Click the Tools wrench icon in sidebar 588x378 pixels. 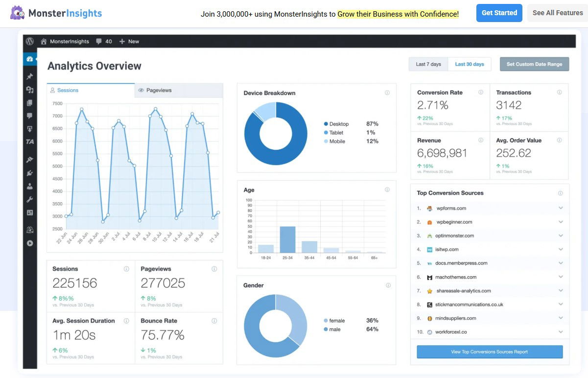[30, 199]
